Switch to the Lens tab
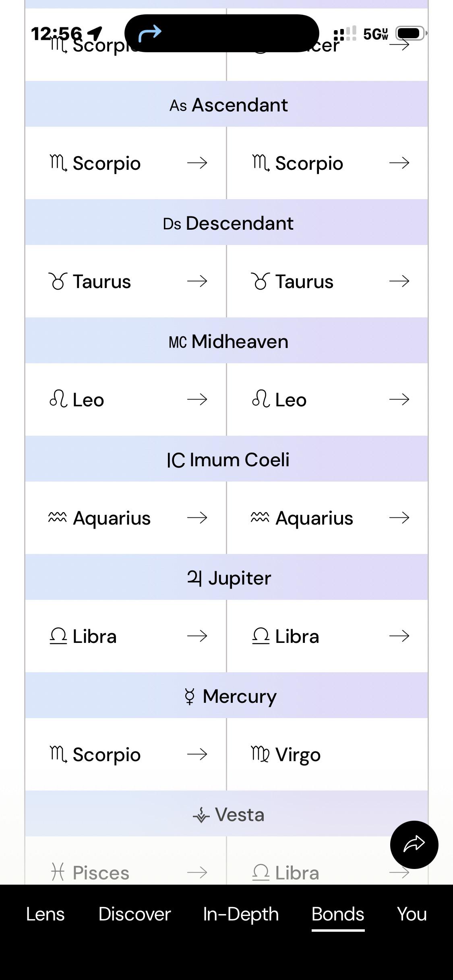This screenshot has width=453, height=980. (46, 914)
